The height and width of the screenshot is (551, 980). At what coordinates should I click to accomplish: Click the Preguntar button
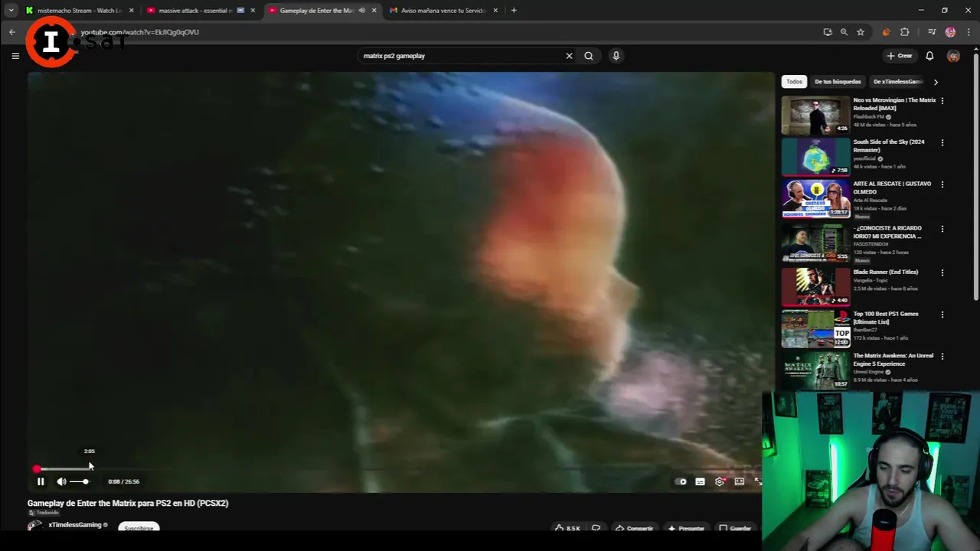coord(686,528)
